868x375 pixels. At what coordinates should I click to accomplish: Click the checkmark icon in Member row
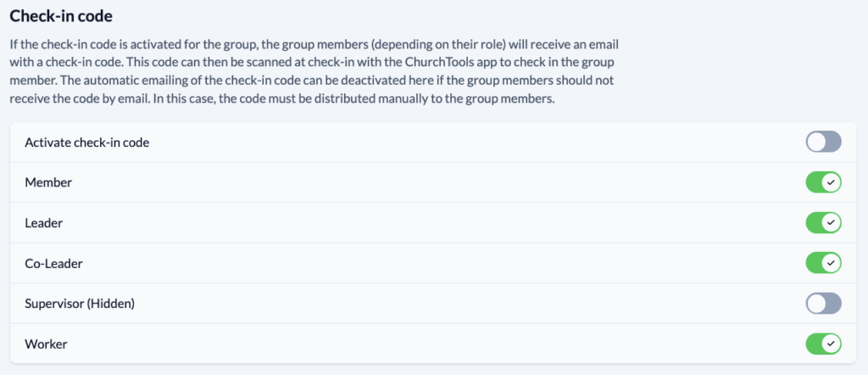pos(832,182)
